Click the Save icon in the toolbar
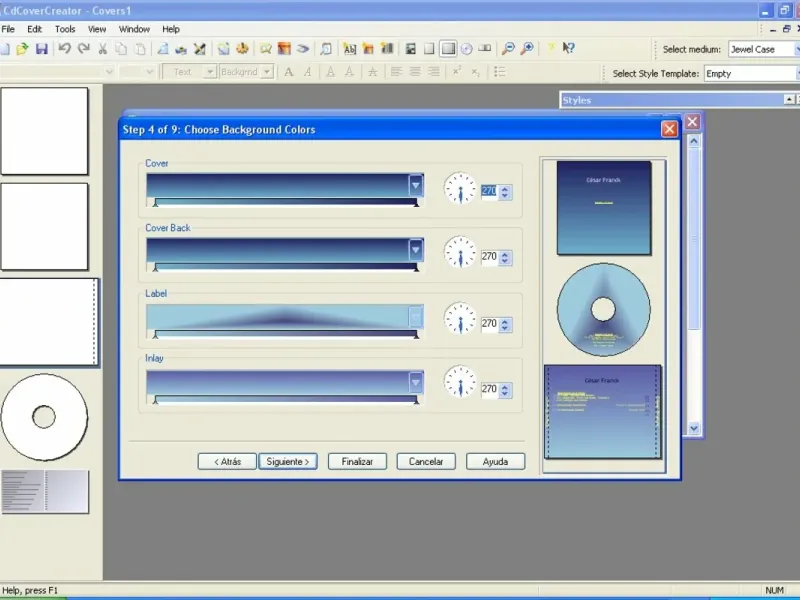The image size is (800, 600). (41, 48)
